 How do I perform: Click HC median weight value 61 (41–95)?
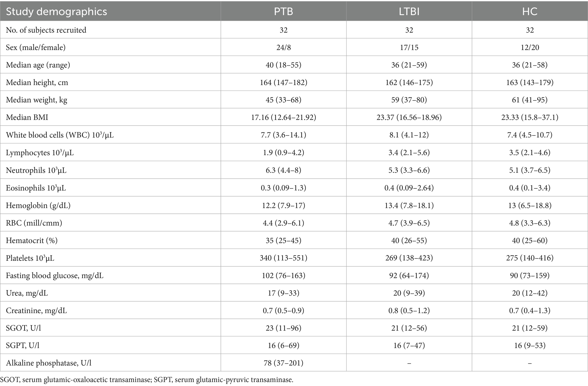point(530,100)
